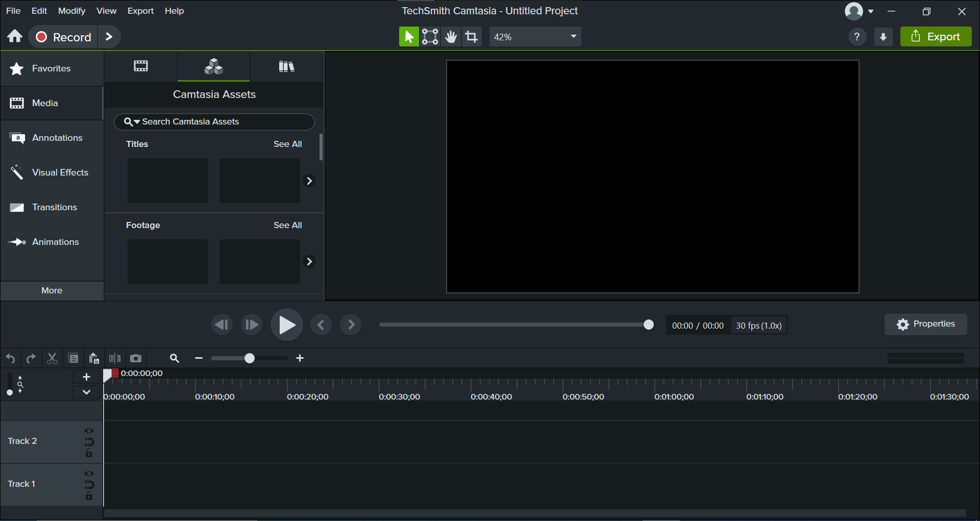
Task: Open the View menu
Action: coord(106,11)
